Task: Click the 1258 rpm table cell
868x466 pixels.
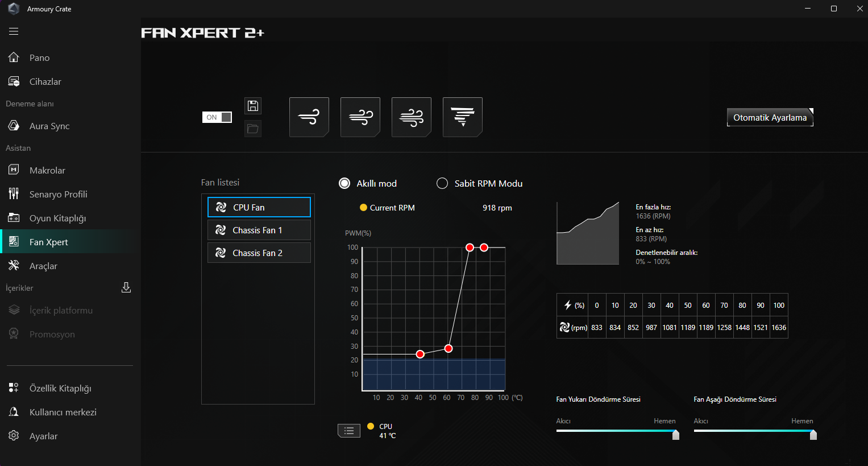Action: [724, 327]
